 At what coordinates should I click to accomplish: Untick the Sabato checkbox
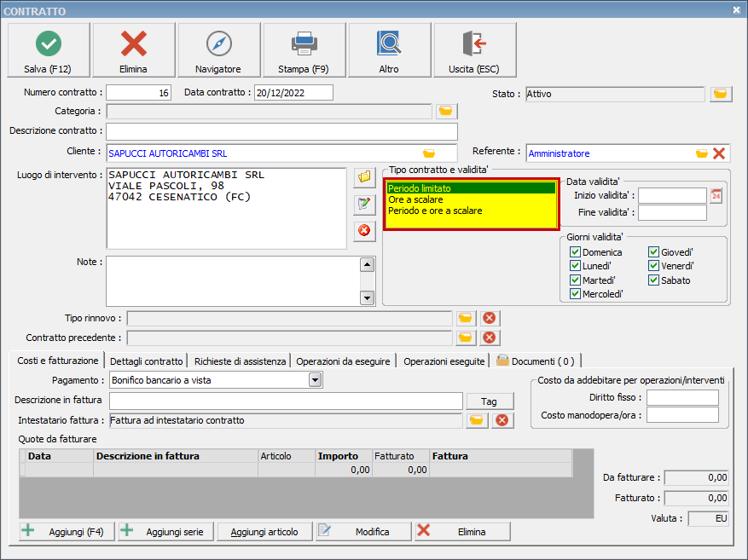coord(653,280)
